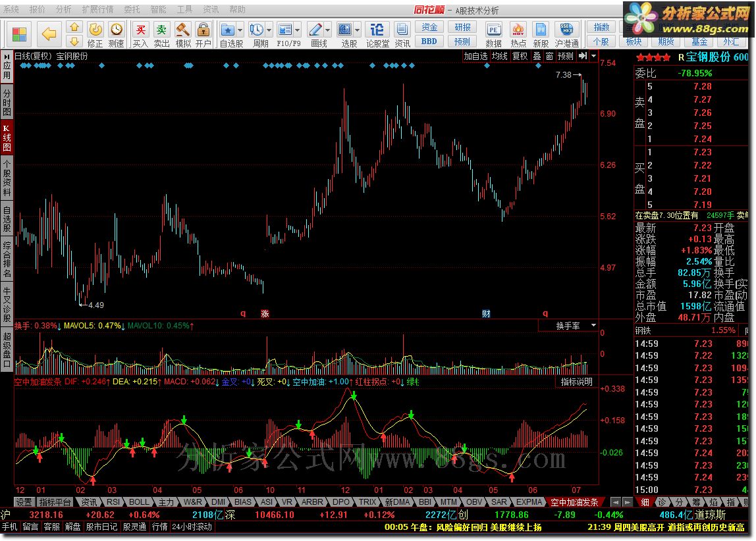Screen dimensions: 756x541
Task: Switch to the RSI indicator tab
Action: [113, 502]
